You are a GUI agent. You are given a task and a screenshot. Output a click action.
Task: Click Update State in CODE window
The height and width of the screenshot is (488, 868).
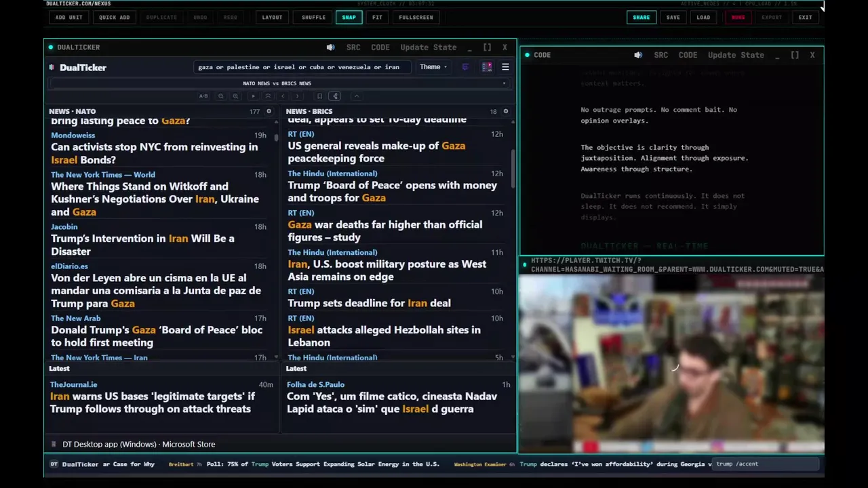(x=736, y=55)
